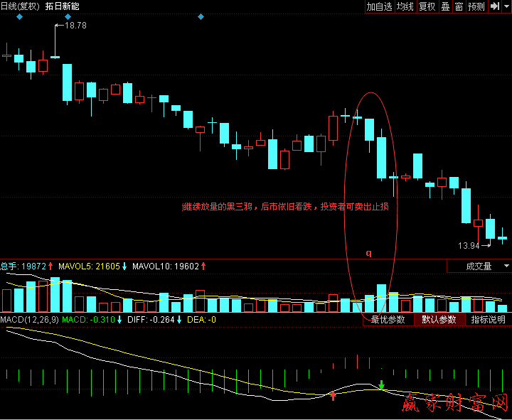
Task: Click the 叠 overlay icon
Action: coord(445,6)
